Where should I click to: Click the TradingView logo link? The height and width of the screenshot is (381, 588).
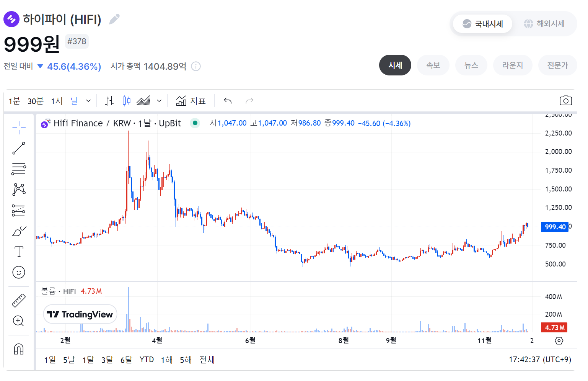[x=80, y=314]
